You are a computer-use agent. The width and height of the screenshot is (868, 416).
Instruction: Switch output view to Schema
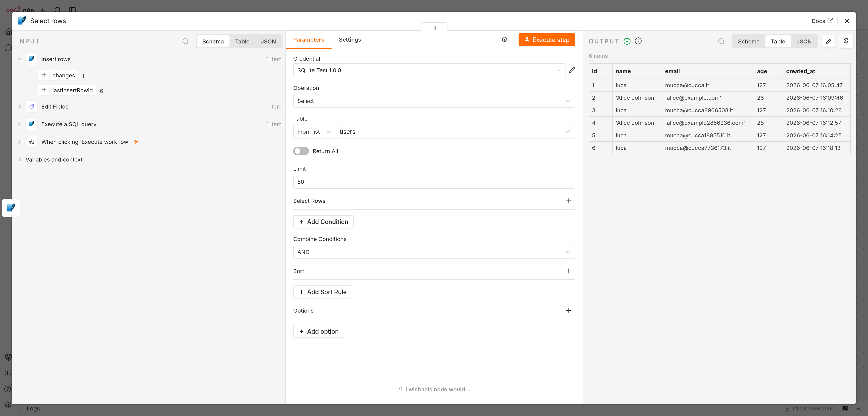pos(748,41)
